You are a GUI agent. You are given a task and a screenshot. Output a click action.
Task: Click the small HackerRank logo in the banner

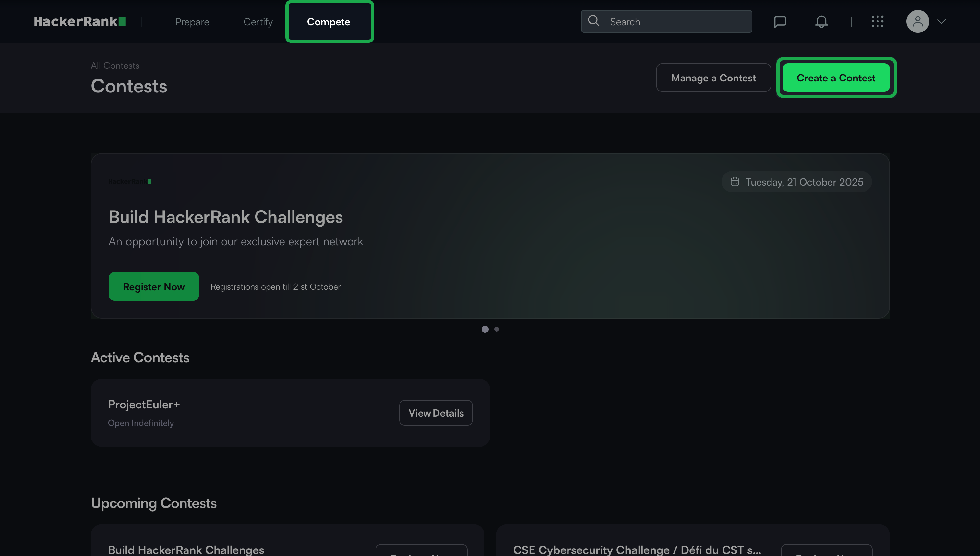coord(130,181)
